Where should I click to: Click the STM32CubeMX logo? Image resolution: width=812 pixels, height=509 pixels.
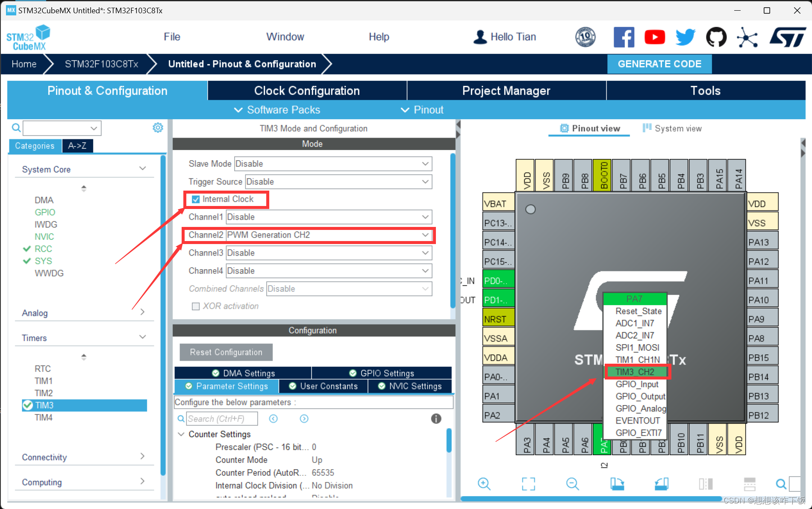click(28, 38)
